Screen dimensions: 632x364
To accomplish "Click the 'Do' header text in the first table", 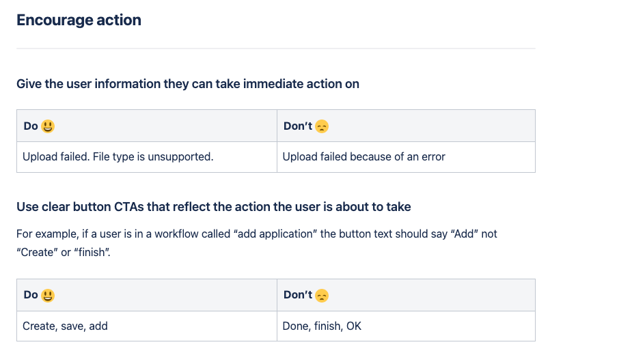I will coord(31,126).
